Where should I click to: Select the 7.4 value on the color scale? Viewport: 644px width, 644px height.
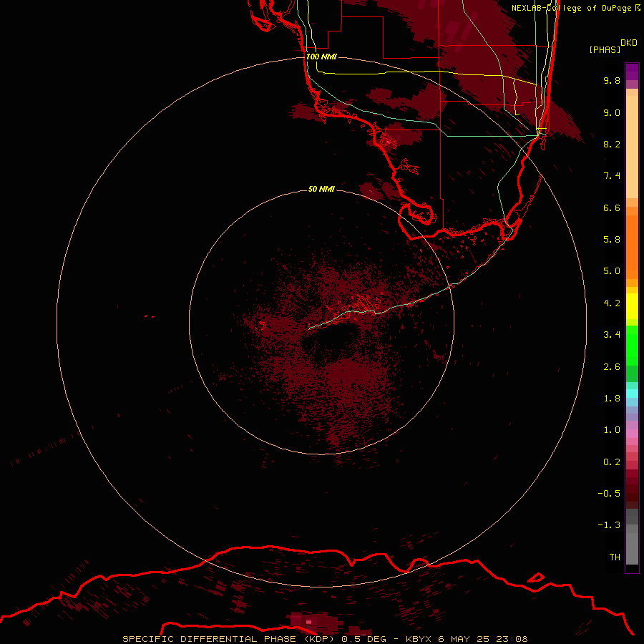pyautogui.click(x=612, y=176)
